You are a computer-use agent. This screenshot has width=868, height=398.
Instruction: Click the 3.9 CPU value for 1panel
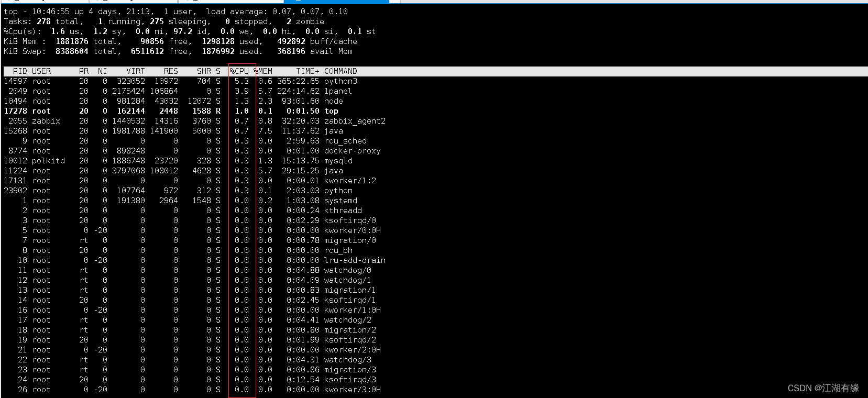tap(241, 91)
